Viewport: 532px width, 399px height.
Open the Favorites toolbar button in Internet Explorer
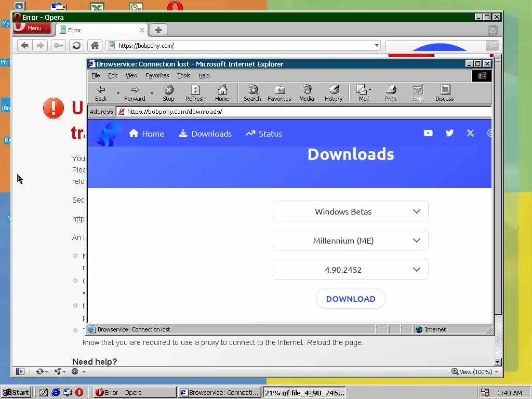(x=279, y=94)
